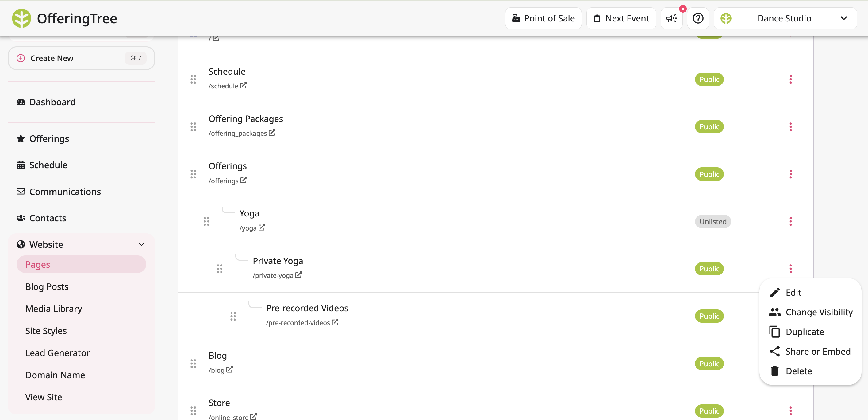Choose Edit from the context menu
The height and width of the screenshot is (420, 868).
click(x=810, y=293)
